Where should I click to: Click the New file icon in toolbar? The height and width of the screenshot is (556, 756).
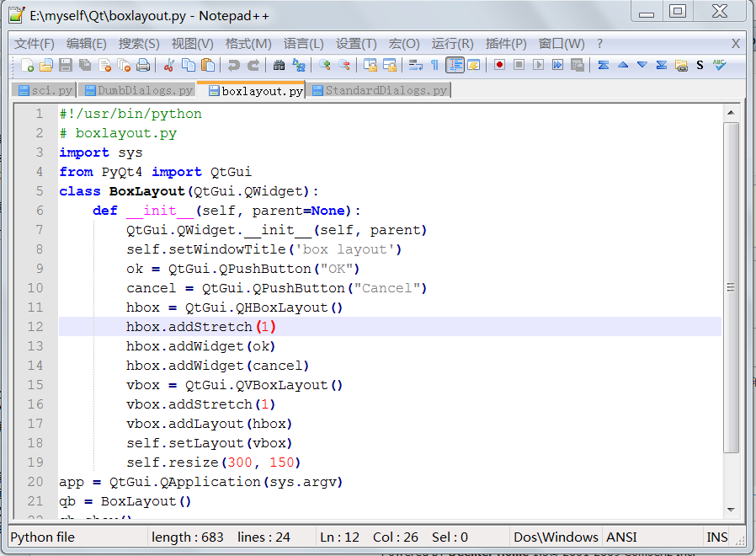click(28, 65)
